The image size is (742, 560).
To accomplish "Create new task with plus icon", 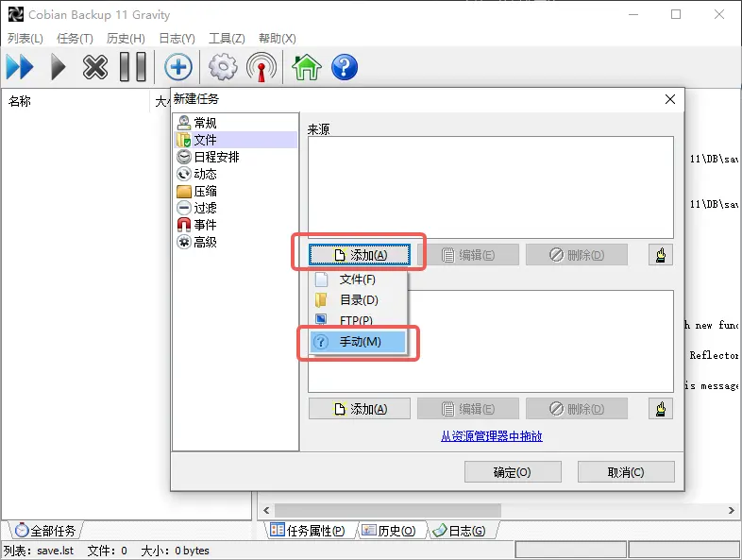I will [177, 67].
